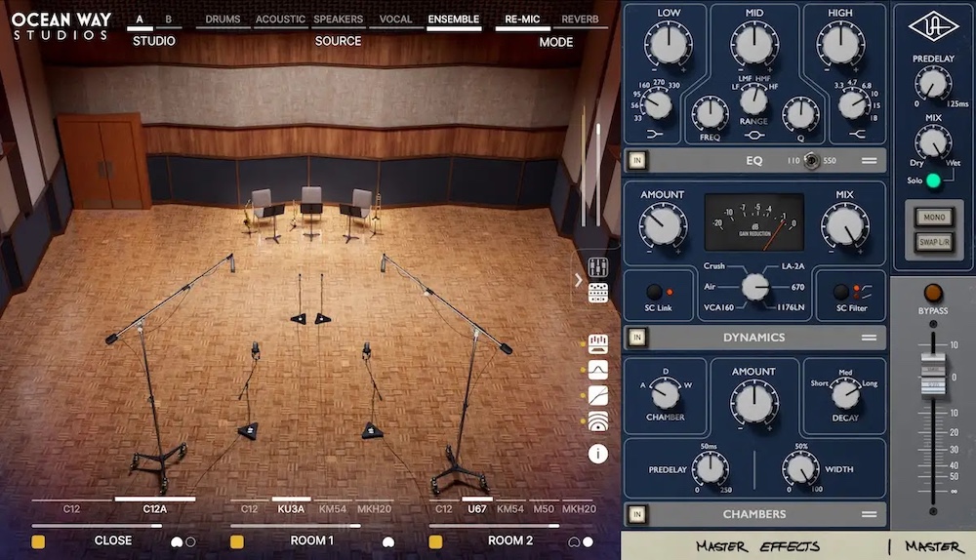
Task: Click the channel strip icon above the bell curve
Action: 598,342
